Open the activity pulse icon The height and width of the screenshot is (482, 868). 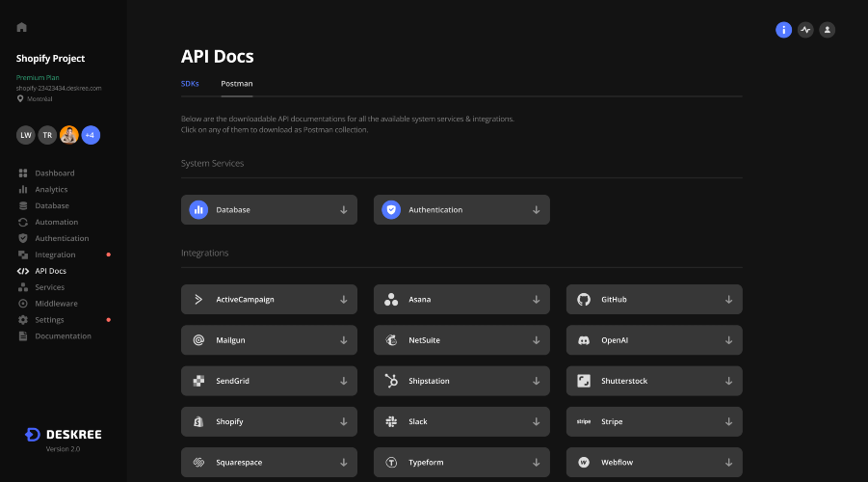[805, 30]
